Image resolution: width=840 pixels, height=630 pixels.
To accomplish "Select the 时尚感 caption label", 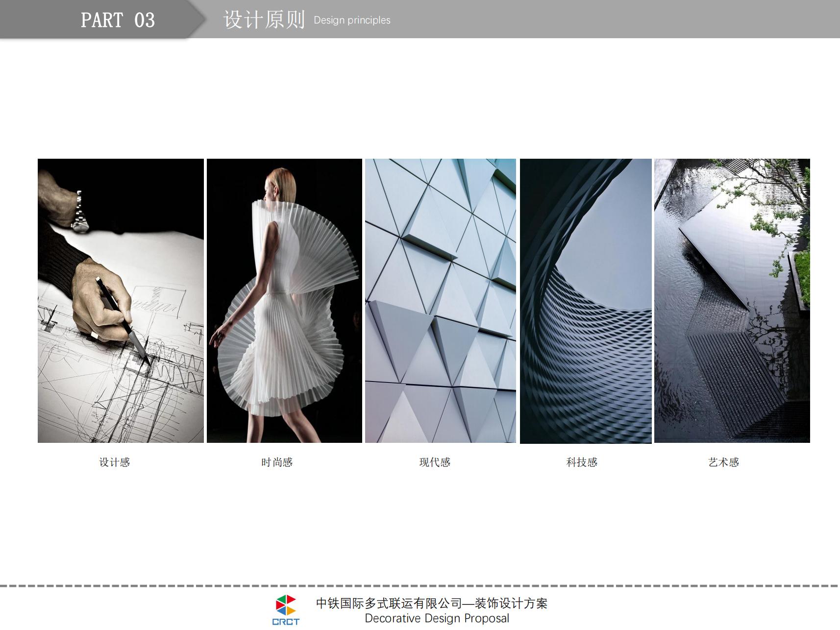I will point(277,462).
